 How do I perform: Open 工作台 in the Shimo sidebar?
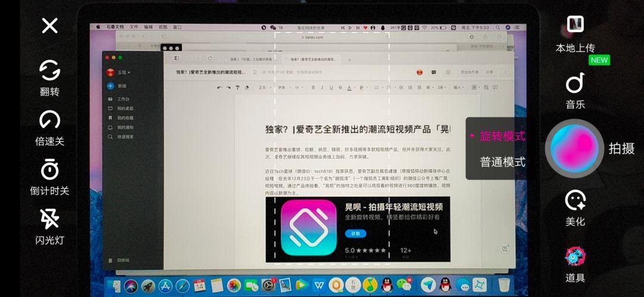pyautogui.click(x=119, y=99)
